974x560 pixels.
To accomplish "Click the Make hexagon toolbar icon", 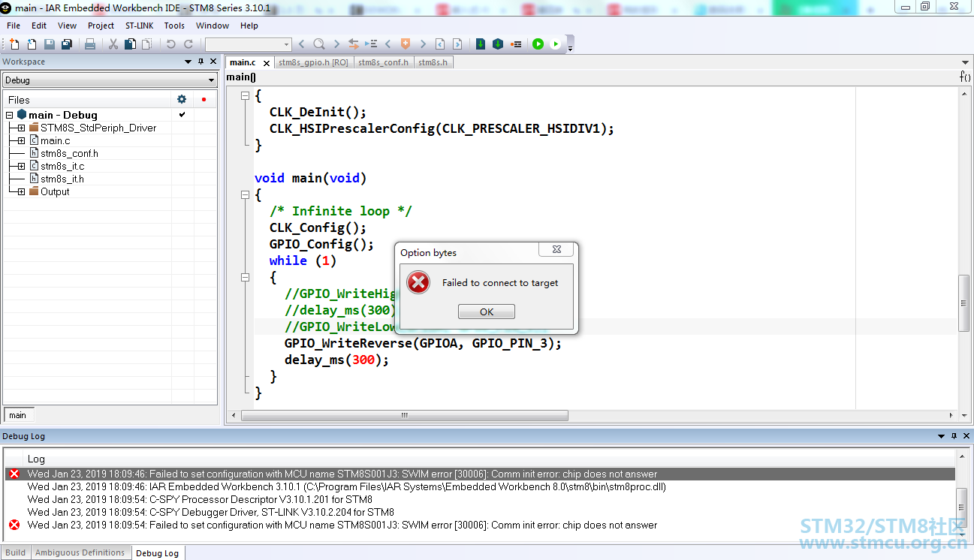I will 498,44.
